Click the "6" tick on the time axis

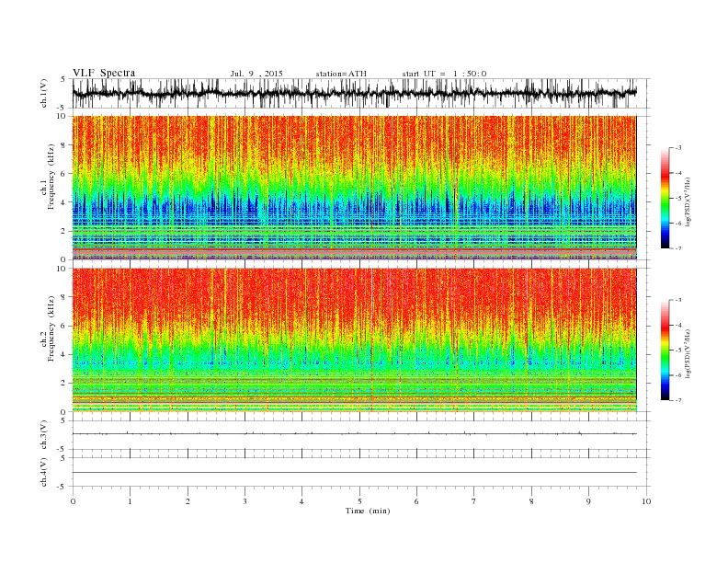416,501
